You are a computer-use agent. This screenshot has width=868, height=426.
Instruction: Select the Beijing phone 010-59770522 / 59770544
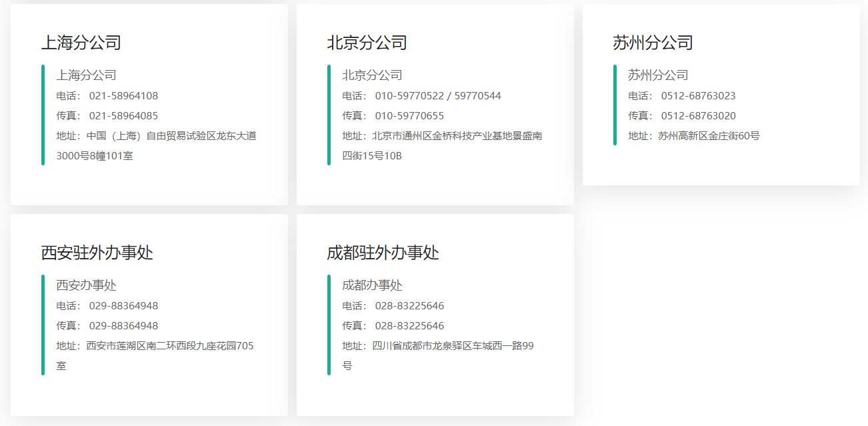pyautogui.click(x=437, y=96)
